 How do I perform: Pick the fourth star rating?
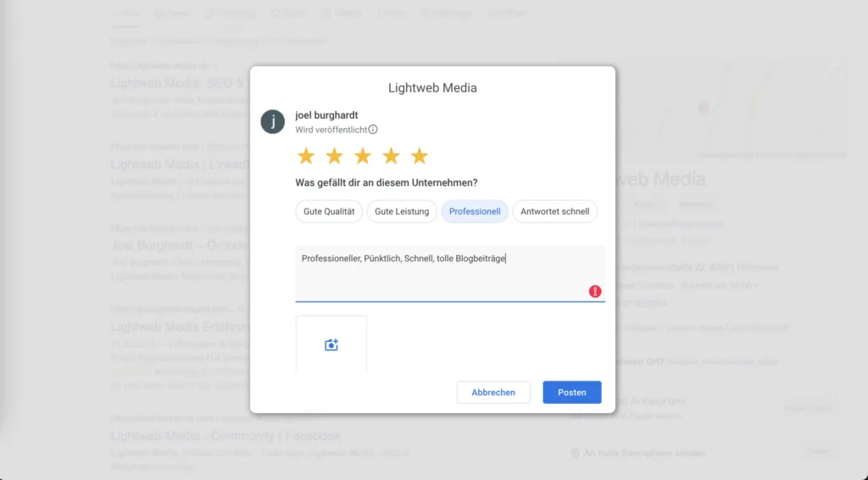coord(392,156)
